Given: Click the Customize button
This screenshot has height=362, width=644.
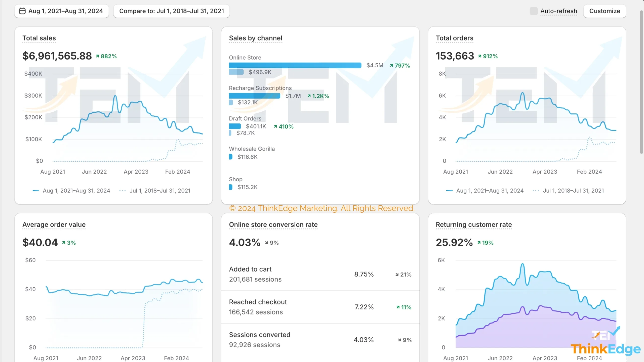Looking at the screenshot, I should point(605,11).
